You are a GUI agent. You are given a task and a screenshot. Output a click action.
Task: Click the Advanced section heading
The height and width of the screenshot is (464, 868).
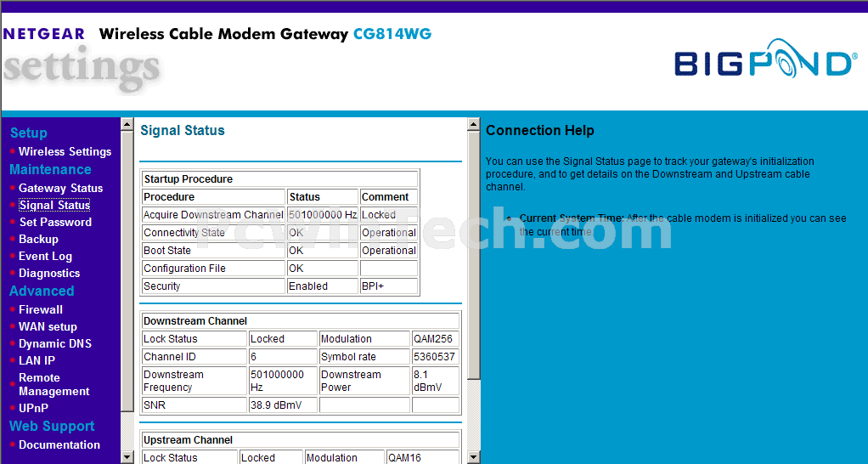pos(42,291)
